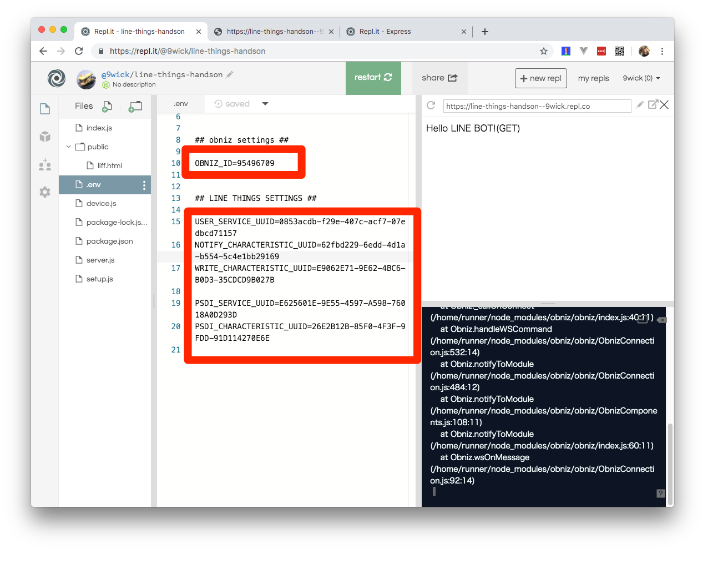Click the browser forward arrow
The image size is (728, 574).
(61, 51)
